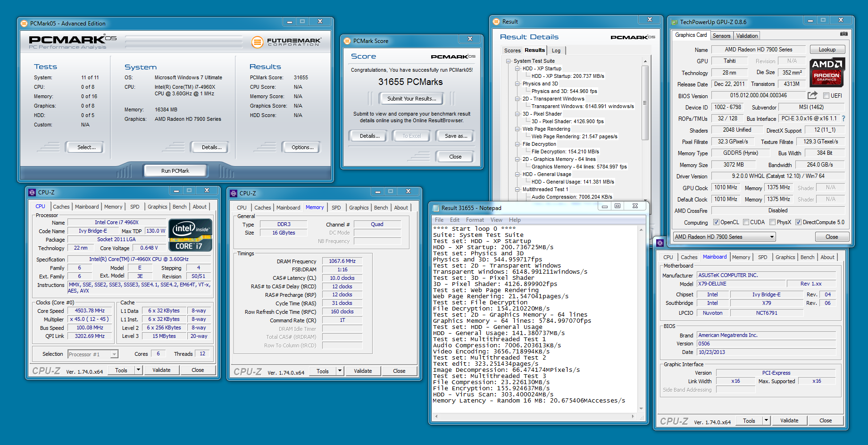Open the Scores tab in Result Details
The width and height of the screenshot is (868, 445).
coord(512,50)
